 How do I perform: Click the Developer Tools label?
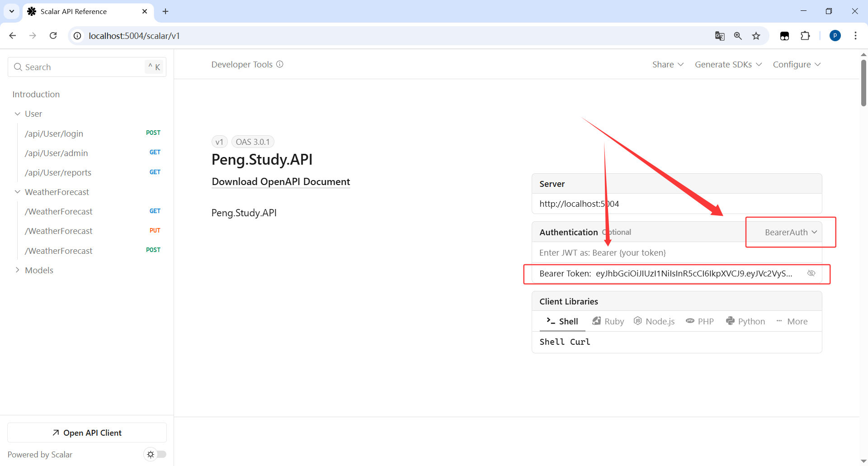(x=242, y=64)
